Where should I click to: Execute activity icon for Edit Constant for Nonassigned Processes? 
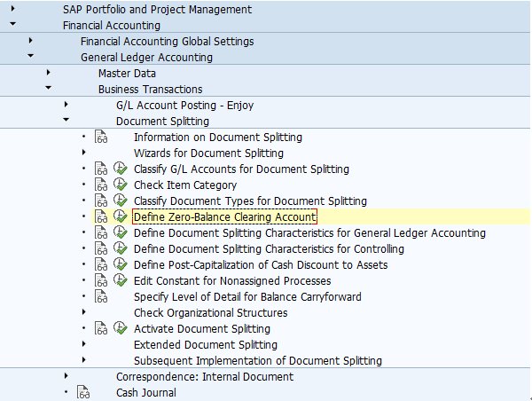tap(120, 280)
